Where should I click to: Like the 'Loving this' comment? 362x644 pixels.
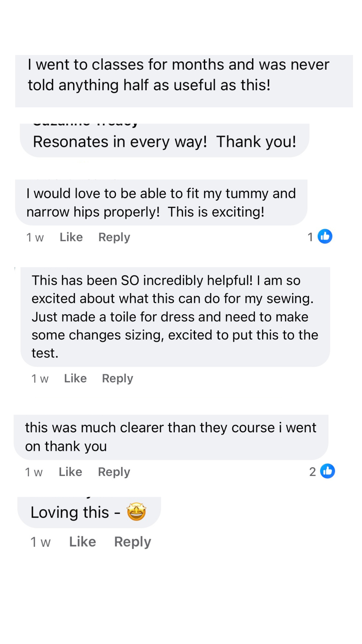[82, 542]
